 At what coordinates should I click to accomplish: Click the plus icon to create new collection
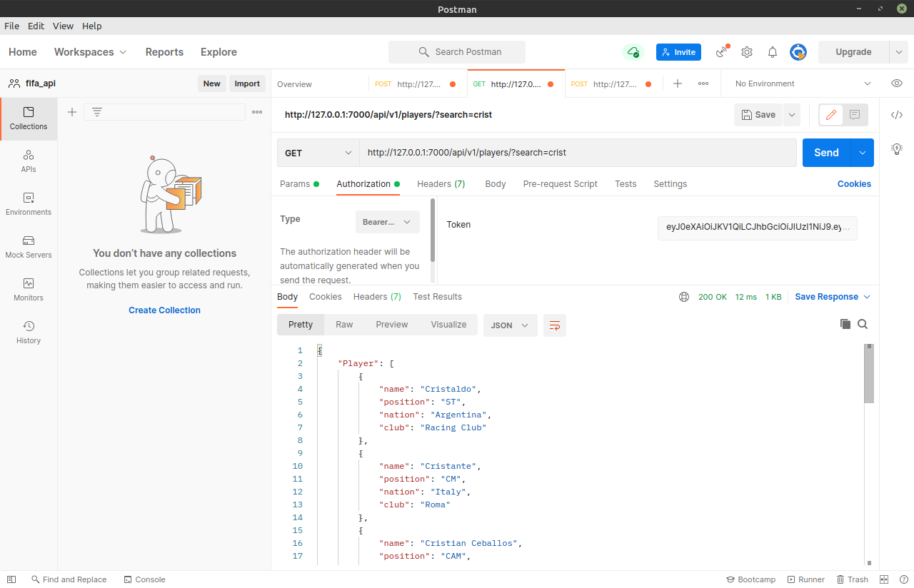[71, 112]
